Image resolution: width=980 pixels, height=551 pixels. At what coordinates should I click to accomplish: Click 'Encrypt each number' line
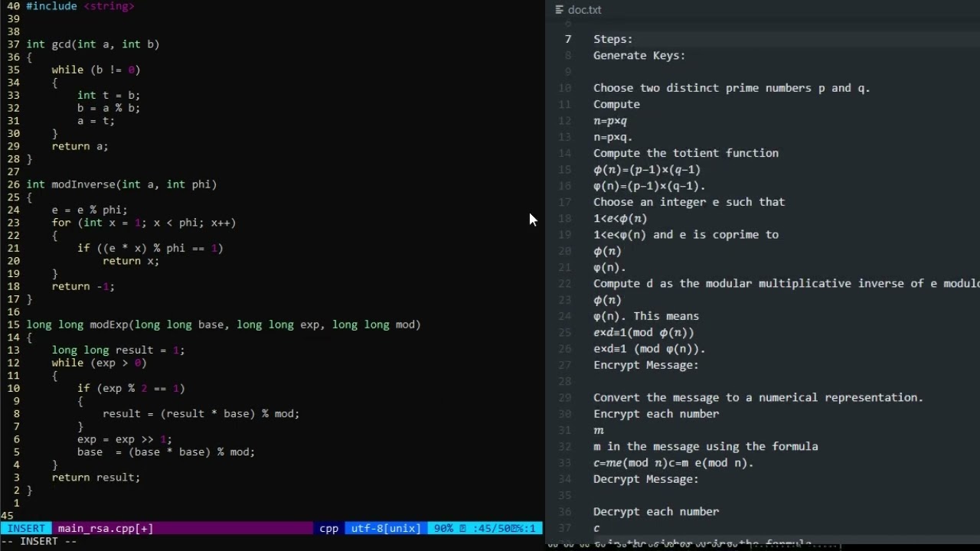click(656, 413)
